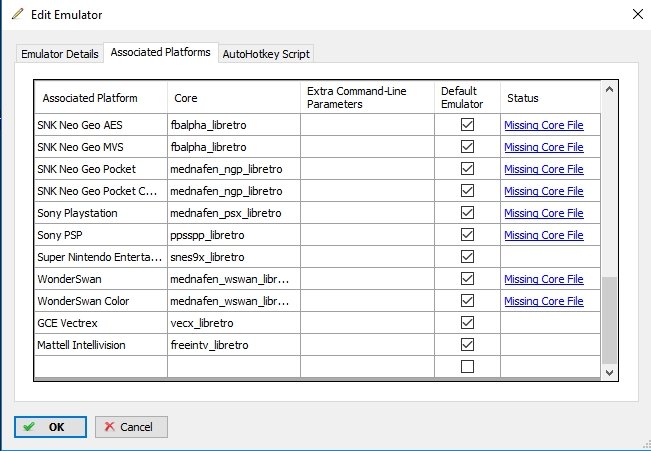Click Missing Core File for Sony PSP
Viewport: 651px width, 451px height.
pos(544,235)
